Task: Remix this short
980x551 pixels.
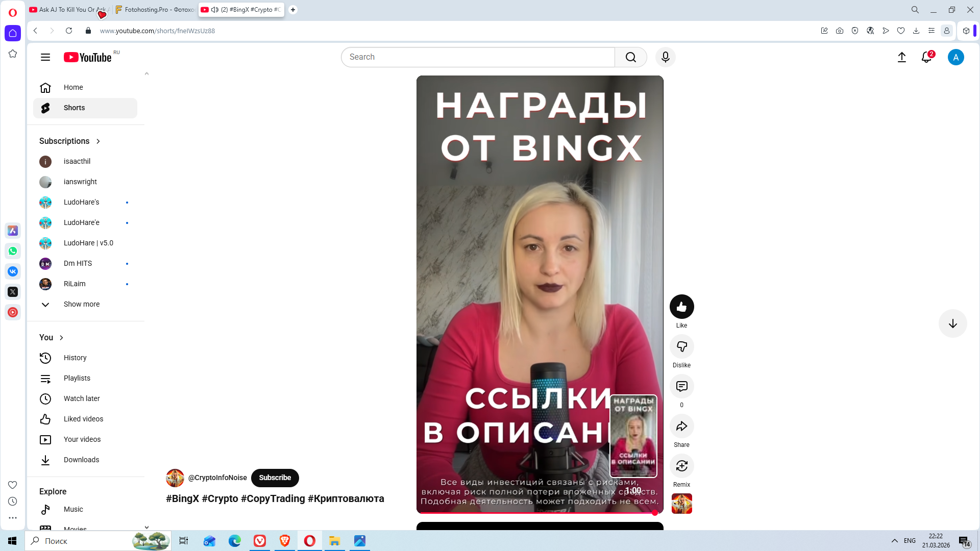Action: pos(681,466)
